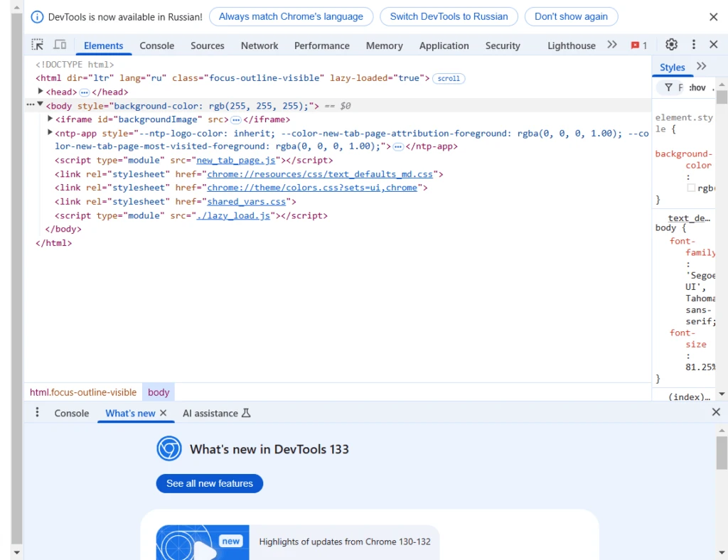
Task: Click Switch DevTools to Russian
Action: [449, 17]
